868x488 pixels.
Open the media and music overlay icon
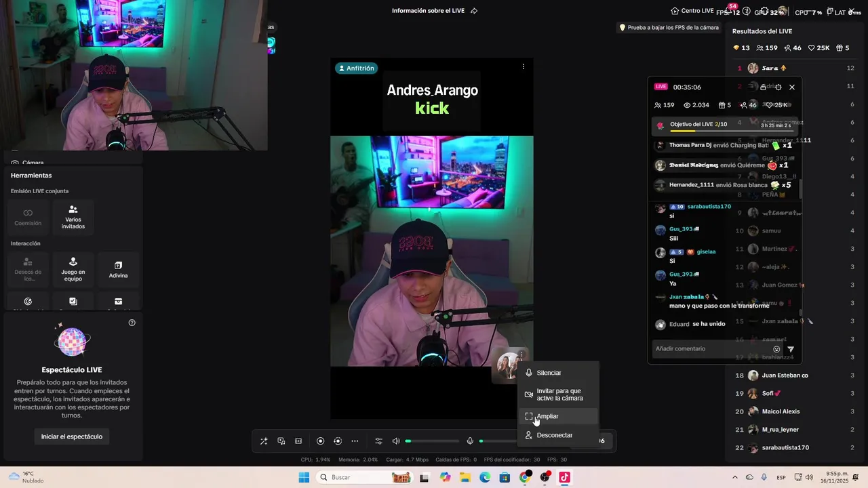click(281, 441)
